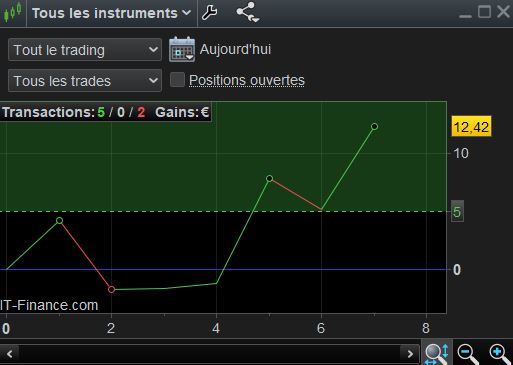This screenshot has height=365, width=513.
Task: Click the auto-fit zoom magnifier icon
Action: (437, 353)
